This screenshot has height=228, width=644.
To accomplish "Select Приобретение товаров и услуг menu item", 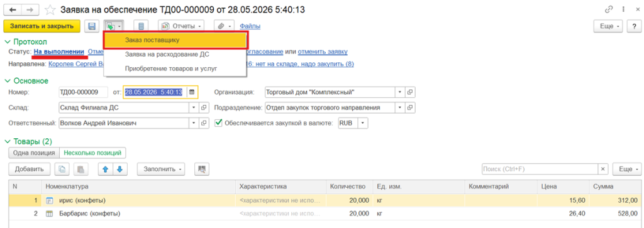I will click(175, 68).
